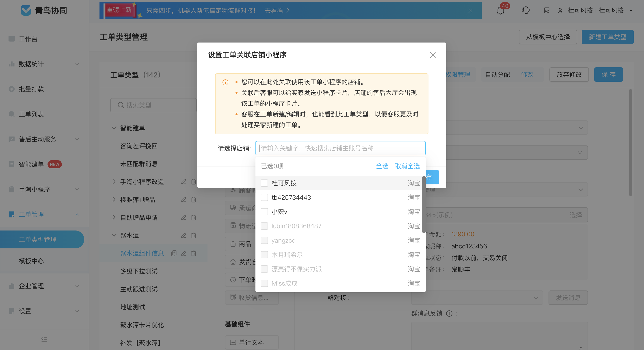Click 新建工单类型 button
Viewport: 644px width, 350px height.
[x=607, y=37]
